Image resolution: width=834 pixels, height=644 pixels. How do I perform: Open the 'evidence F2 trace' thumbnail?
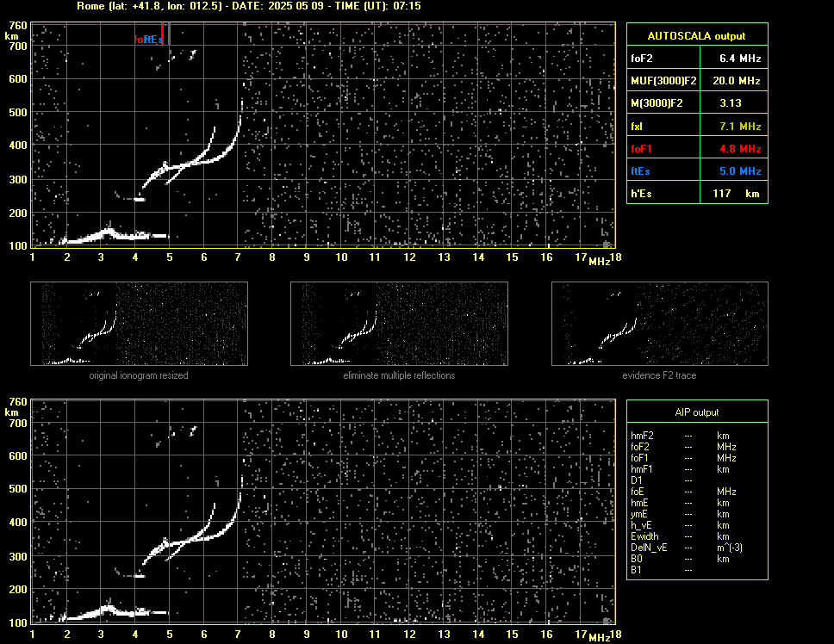660,324
